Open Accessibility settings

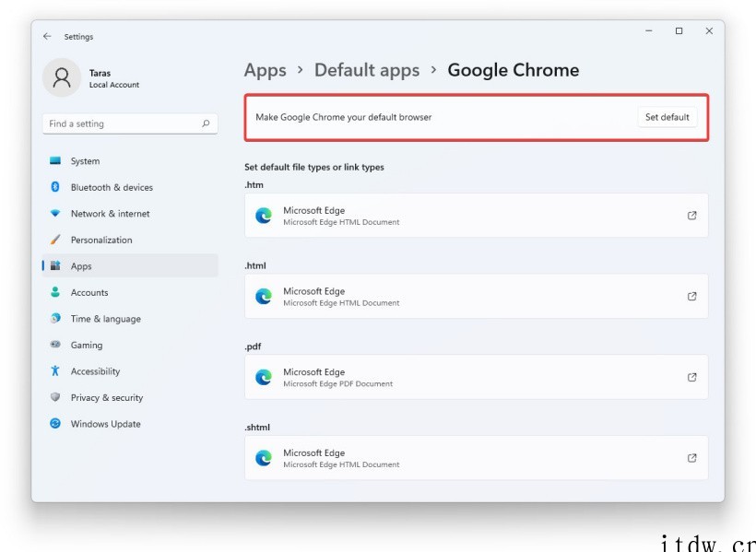(x=130, y=371)
